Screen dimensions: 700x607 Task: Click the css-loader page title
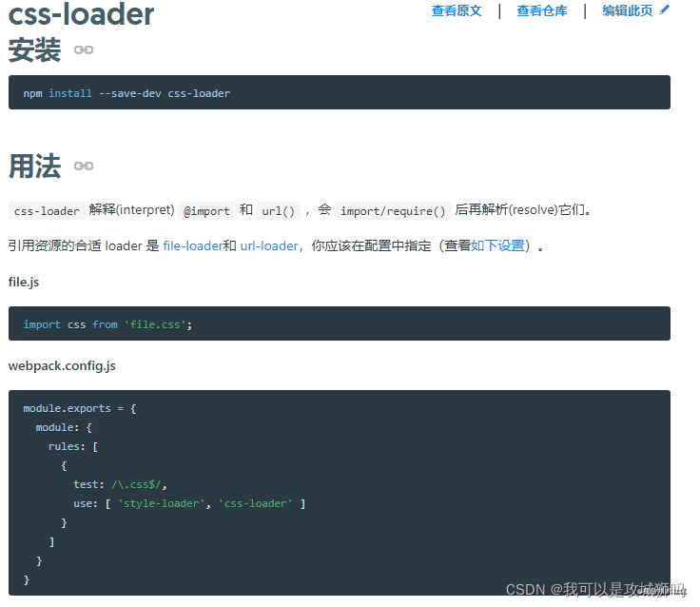tap(81, 14)
